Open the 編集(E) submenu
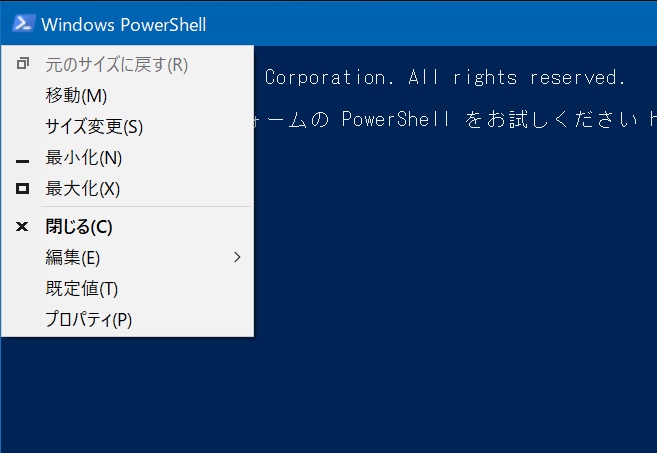 pos(127,257)
